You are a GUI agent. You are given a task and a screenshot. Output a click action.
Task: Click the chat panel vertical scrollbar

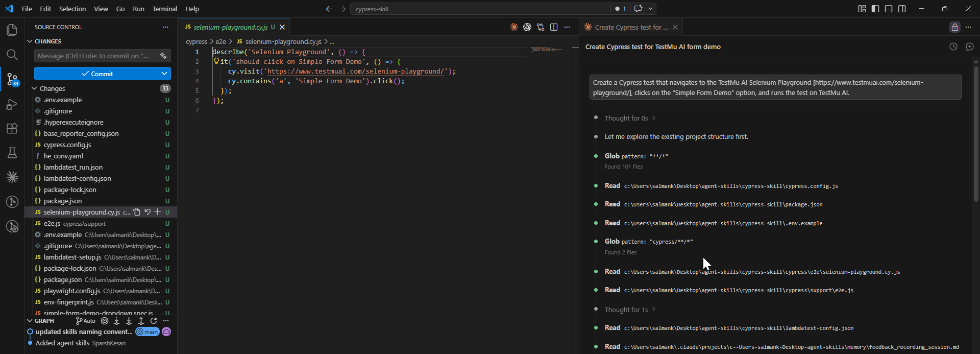[x=976, y=133]
